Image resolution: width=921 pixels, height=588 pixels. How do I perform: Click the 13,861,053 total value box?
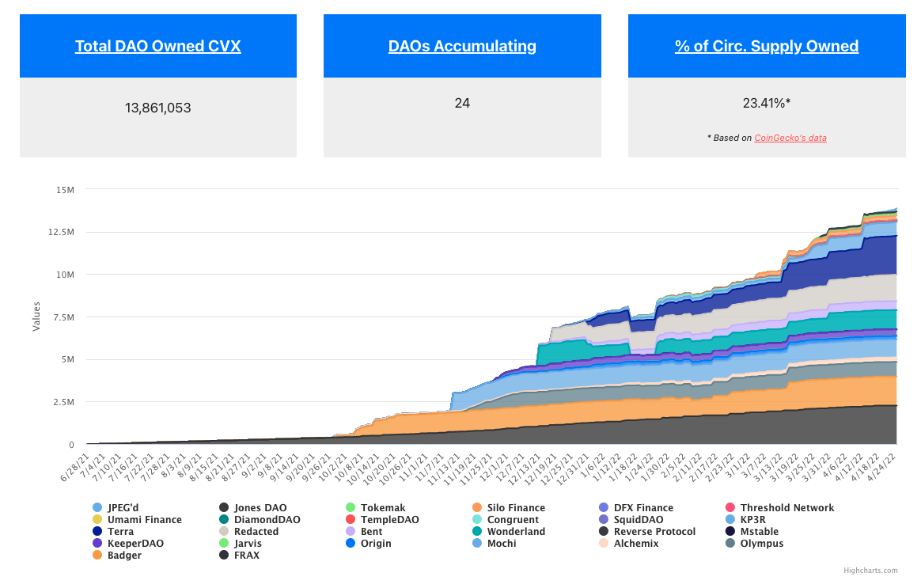coord(158,108)
